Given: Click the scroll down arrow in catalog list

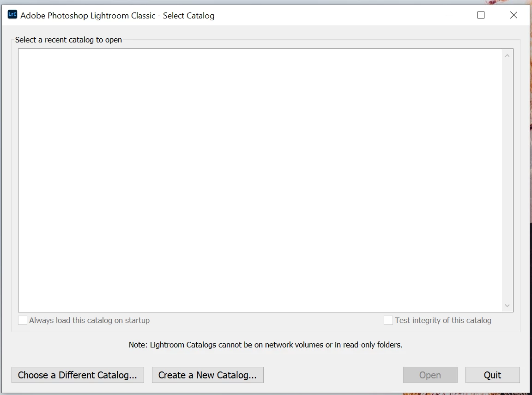Looking at the screenshot, I should pyautogui.click(x=507, y=305).
